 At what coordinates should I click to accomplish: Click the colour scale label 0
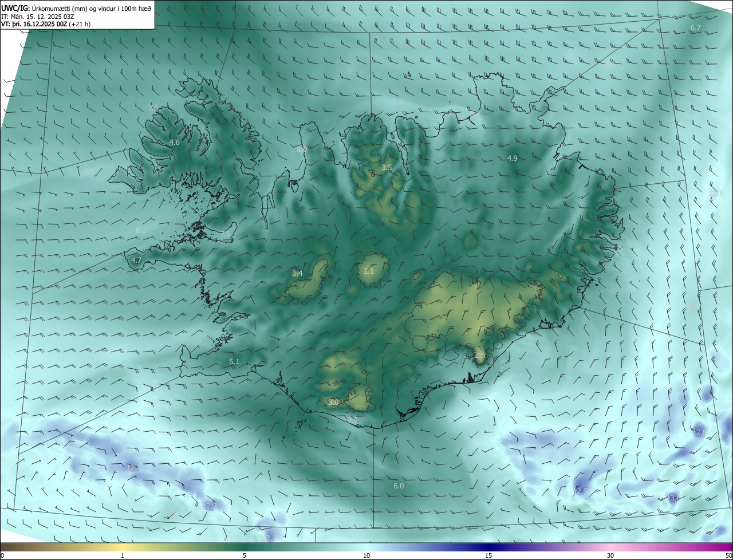[2, 555]
